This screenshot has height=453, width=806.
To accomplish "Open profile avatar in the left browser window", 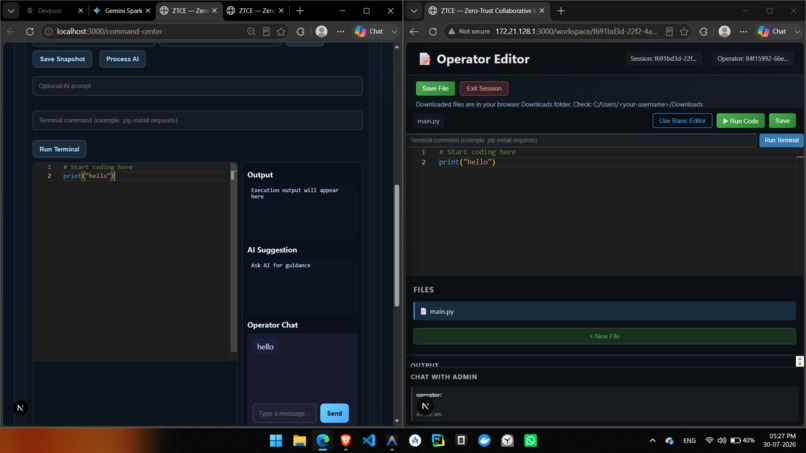I will tap(321, 31).
